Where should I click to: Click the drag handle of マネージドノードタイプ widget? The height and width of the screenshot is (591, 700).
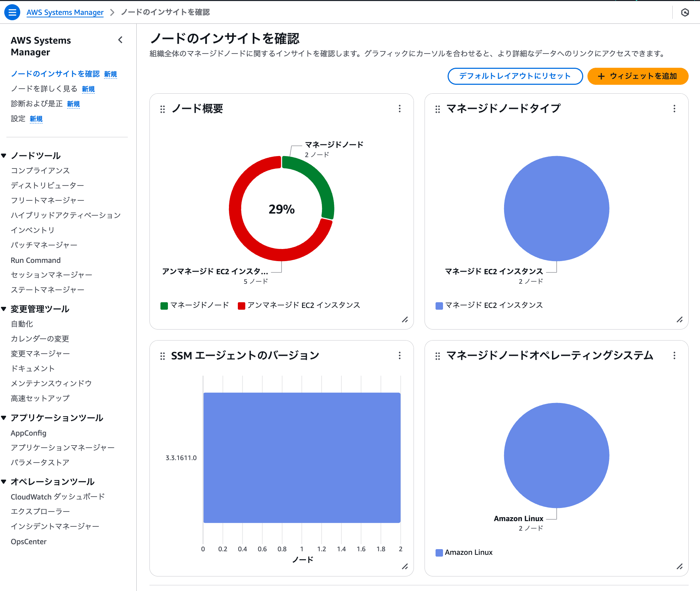[x=438, y=109]
